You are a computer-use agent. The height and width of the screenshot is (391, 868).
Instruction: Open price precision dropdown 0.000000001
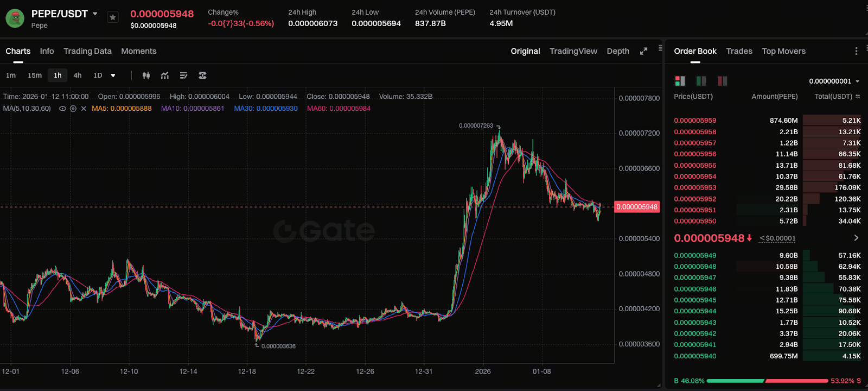point(834,81)
